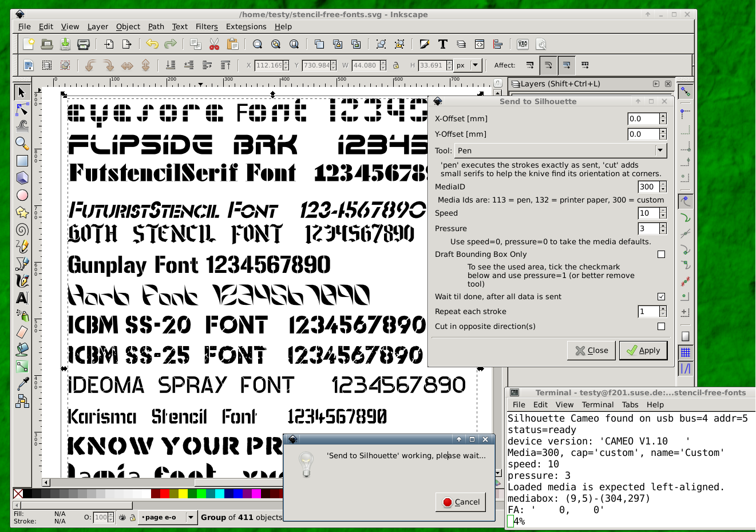This screenshot has width=756, height=532.
Task: Open the layer dropdown showing 'page e-o'
Action: pos(168,517)
